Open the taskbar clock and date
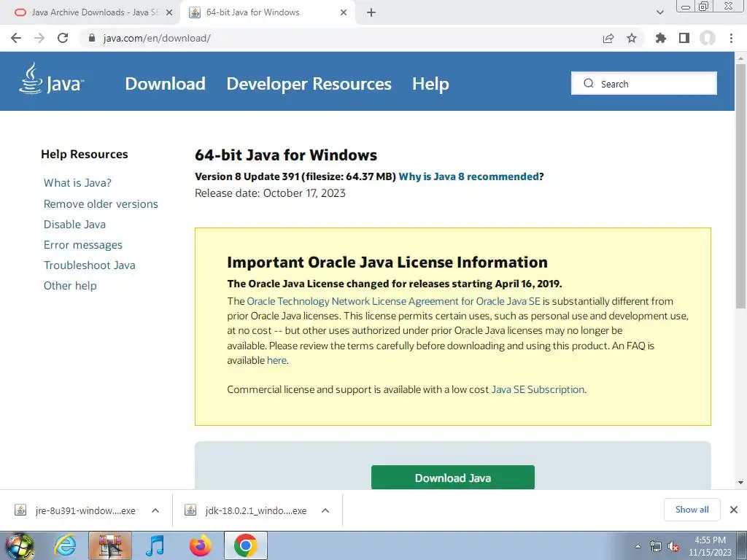747x560 pixels. 710,546
